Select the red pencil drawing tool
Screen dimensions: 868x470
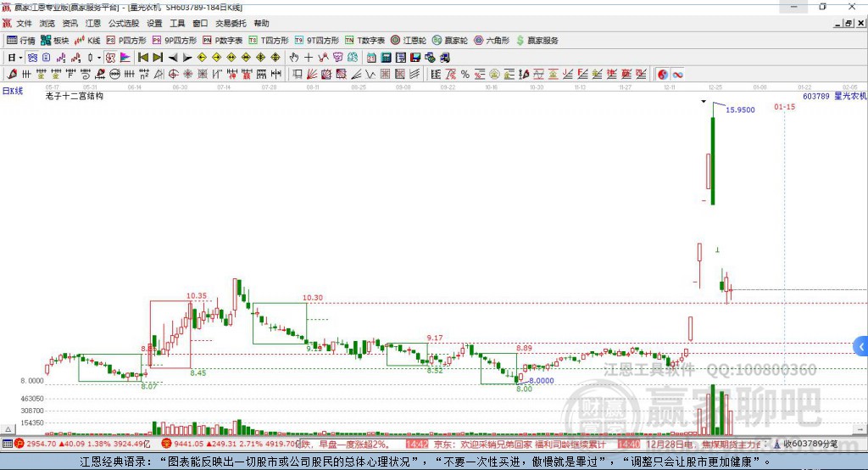tap(12, 75)
